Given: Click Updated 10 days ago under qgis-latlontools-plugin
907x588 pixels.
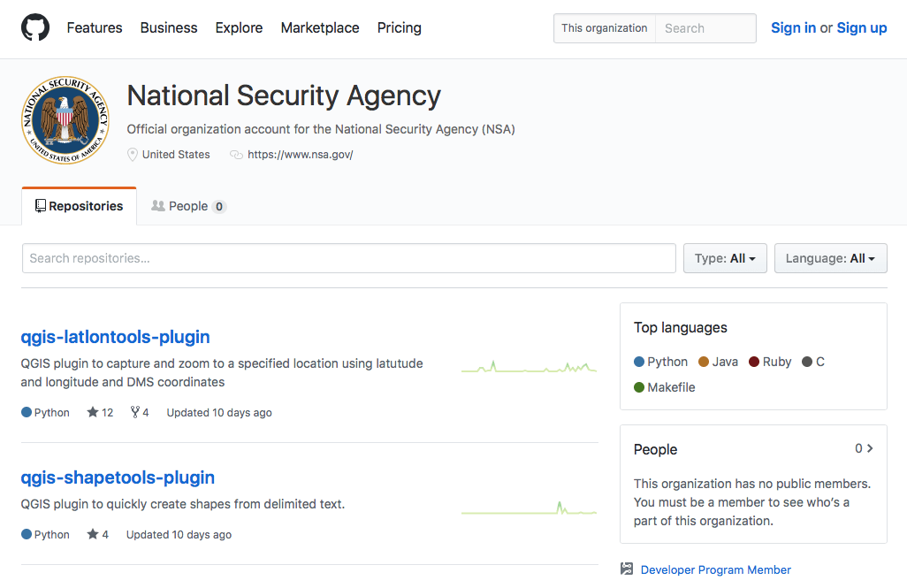Looking at the screenshot, I should click(219, 413).
